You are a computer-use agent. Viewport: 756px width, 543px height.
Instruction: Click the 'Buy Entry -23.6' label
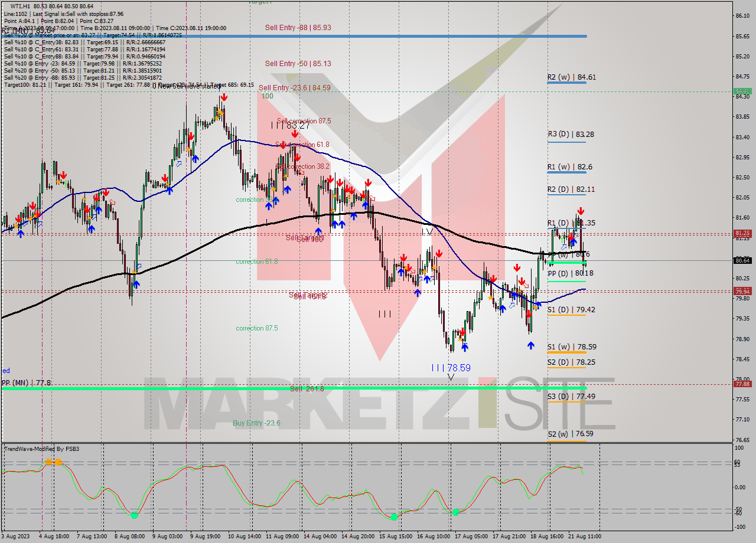point(256,423)
